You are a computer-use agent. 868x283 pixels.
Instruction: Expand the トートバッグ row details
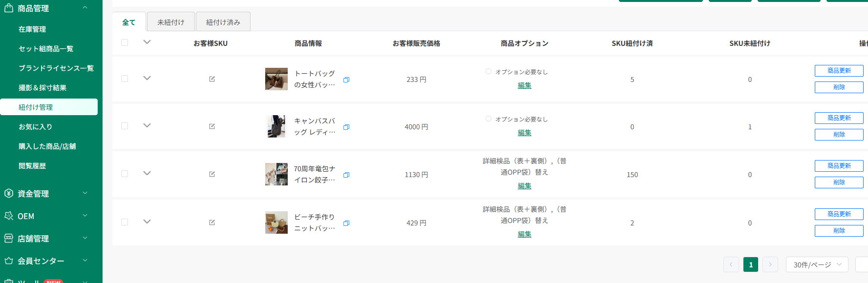click(147, 78)
